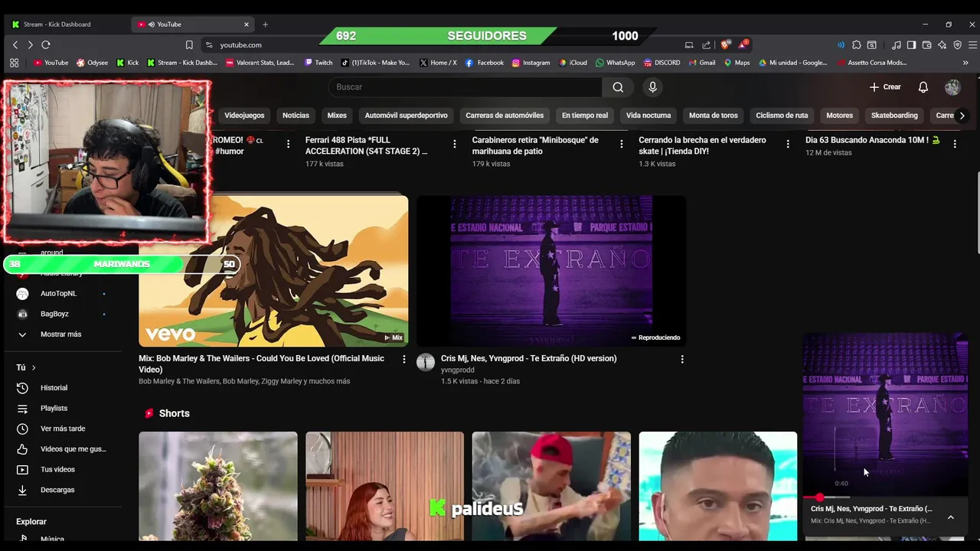The image size is (980, 551).
Task: Seek on the miniplayer progress bar
Action: point(886,497)
